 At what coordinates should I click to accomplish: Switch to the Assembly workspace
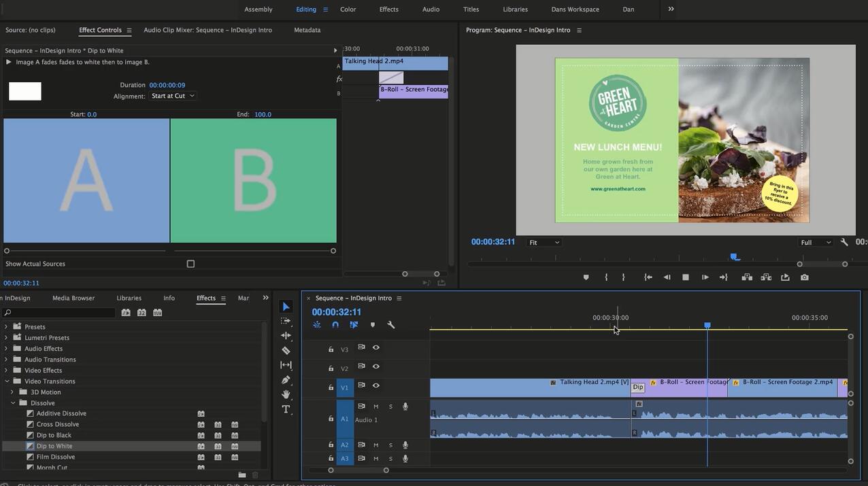click(258, 10)
